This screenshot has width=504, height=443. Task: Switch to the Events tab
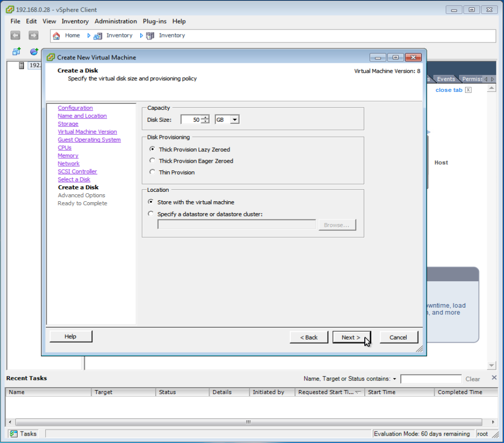point(446,79)
